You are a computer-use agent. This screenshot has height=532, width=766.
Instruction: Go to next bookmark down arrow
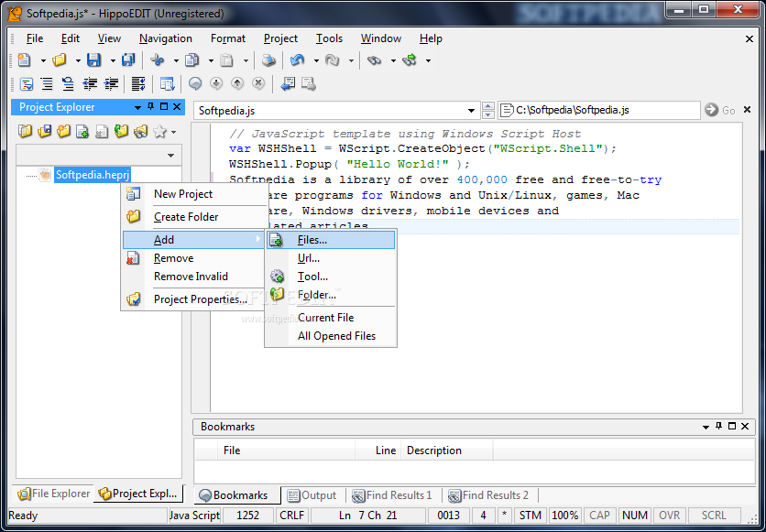(x=216, y=84)
